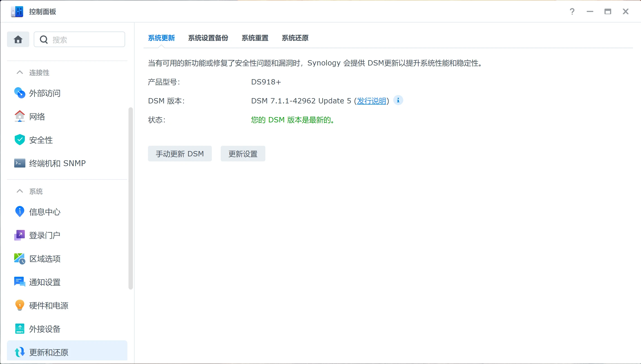Click the search magnifier icon
This screenshot has height=364, width=641.
pos(44,40)
